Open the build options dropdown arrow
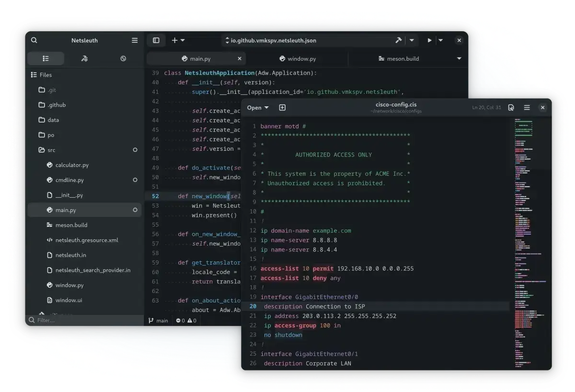Image resolution: width=575 pixels, height=392 pixels. pyautogui.click(x=412, y=40)
